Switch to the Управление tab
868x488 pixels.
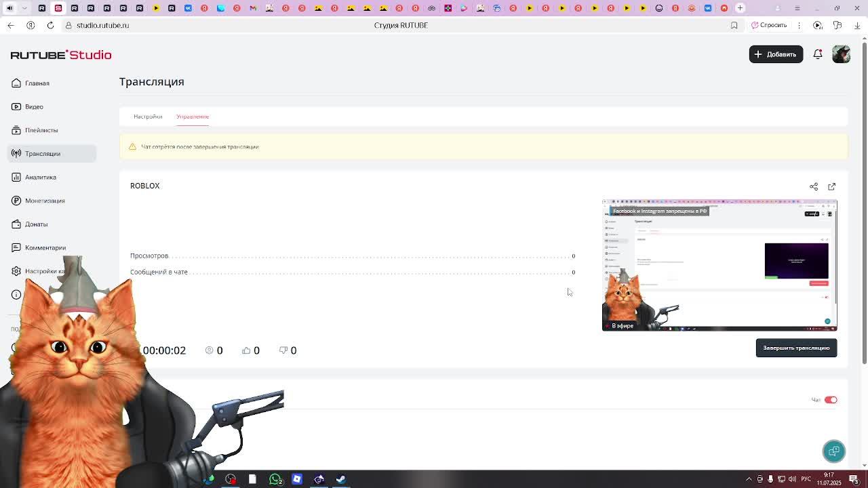click(193, 117)
